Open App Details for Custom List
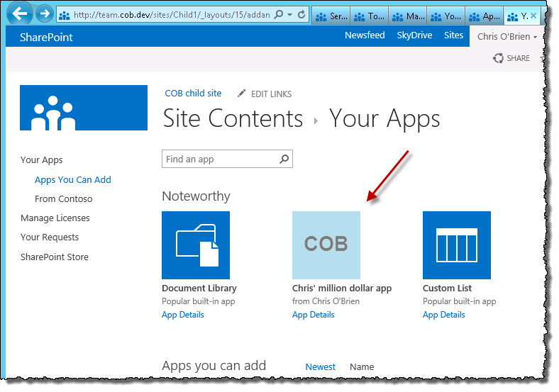This screenshot has width=559, height=392. click(444, 315)
